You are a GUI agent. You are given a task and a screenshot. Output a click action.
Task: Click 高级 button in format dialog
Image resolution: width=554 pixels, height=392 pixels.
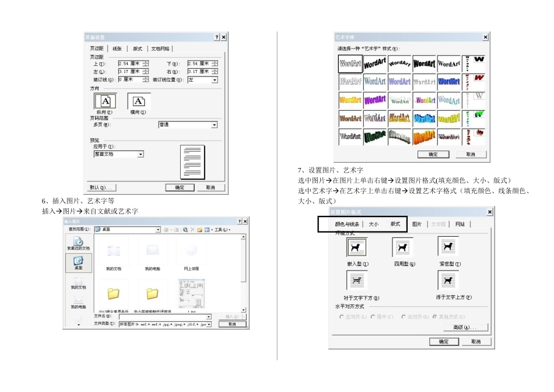465,327
